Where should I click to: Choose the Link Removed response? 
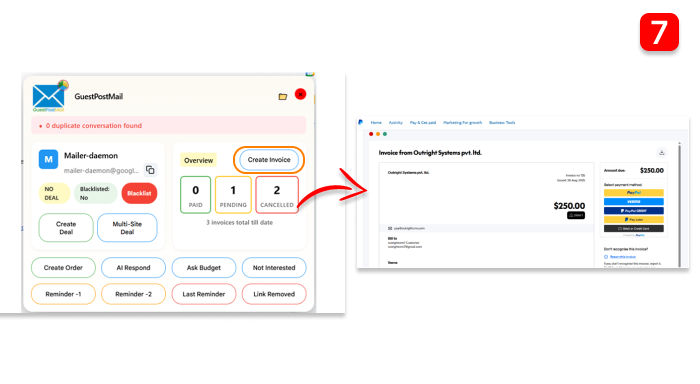[274, 294]
